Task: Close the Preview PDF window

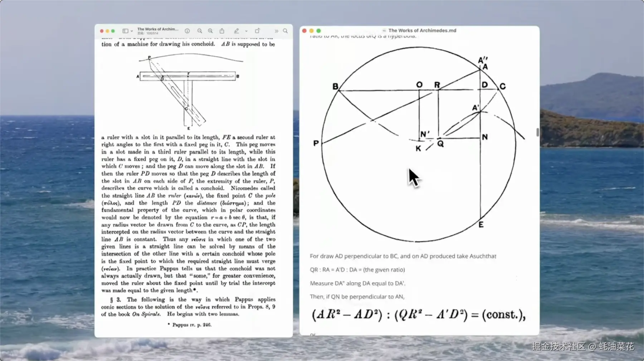Action: click(x=102, y=31)
